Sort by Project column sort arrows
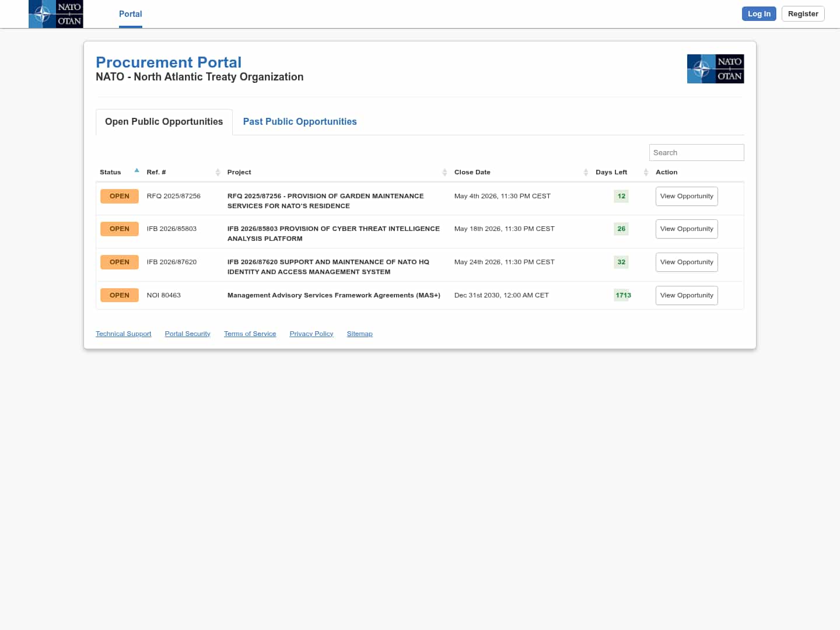The image size is (840, 630). [444, 172]
